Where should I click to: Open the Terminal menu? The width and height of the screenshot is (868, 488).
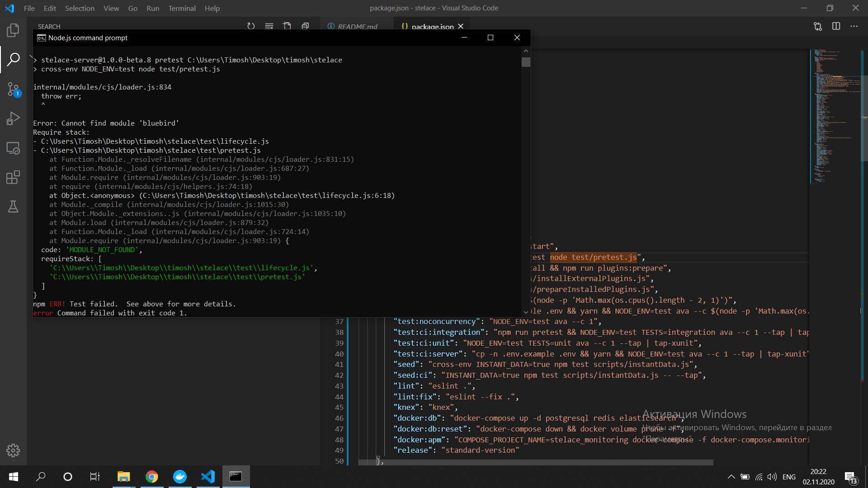click(182, 8)
